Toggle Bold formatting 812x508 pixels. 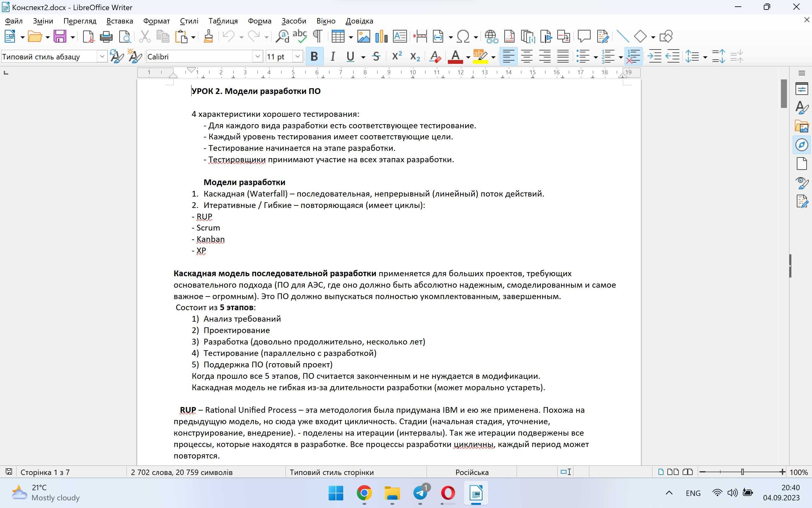coord(314,57)
